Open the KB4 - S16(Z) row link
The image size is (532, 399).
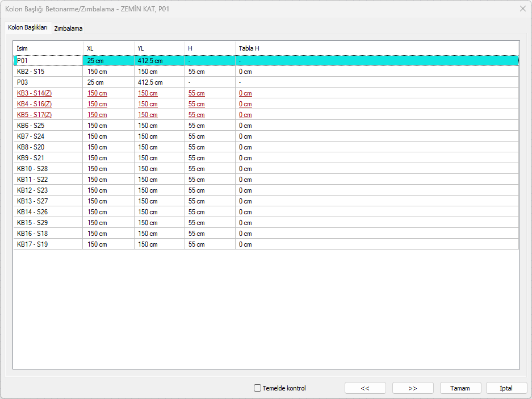click(34, 104)
